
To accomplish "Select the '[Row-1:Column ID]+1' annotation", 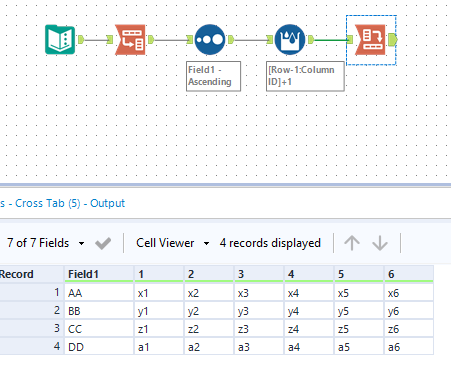I will coord(305,76).
